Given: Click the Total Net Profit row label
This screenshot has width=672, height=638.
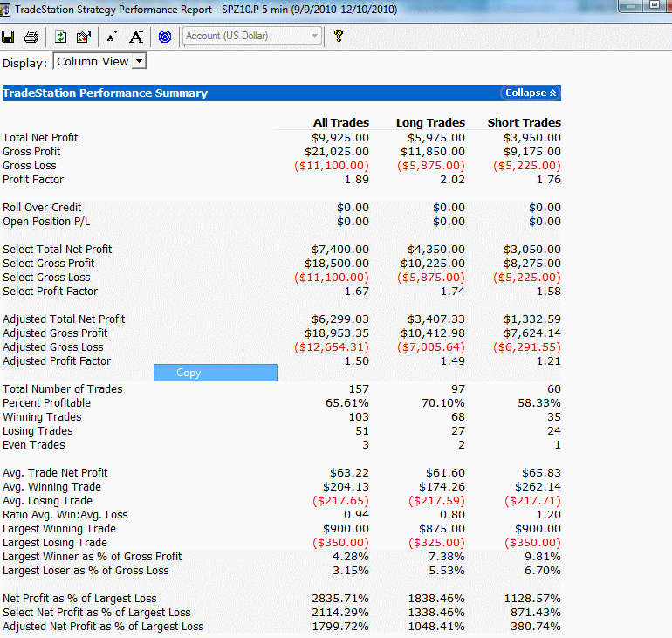Looking at the screenshot, I should click(x=40, y=138).
